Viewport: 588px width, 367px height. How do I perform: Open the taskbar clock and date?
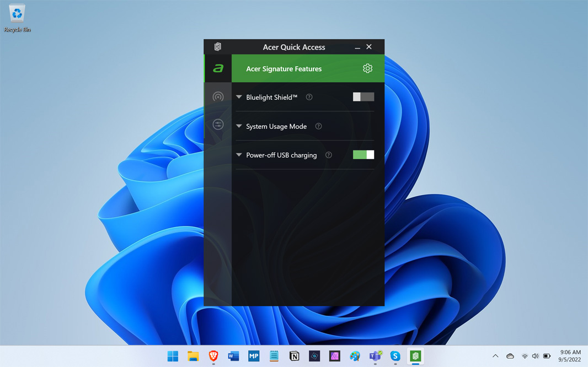point(570,355)
